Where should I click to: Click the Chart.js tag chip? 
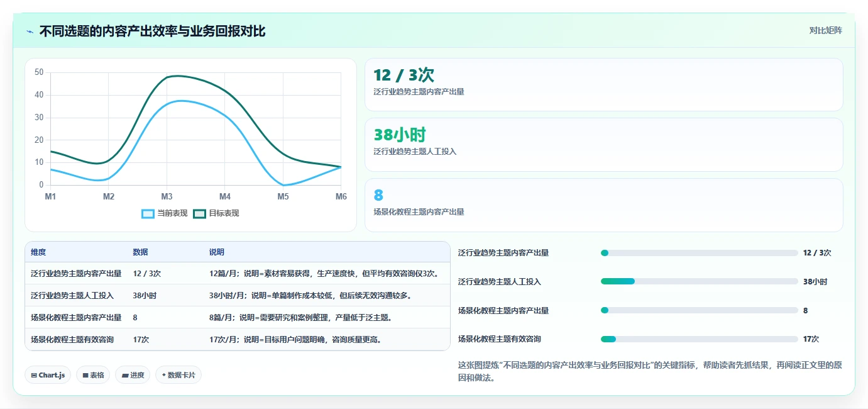click(48, 375)
